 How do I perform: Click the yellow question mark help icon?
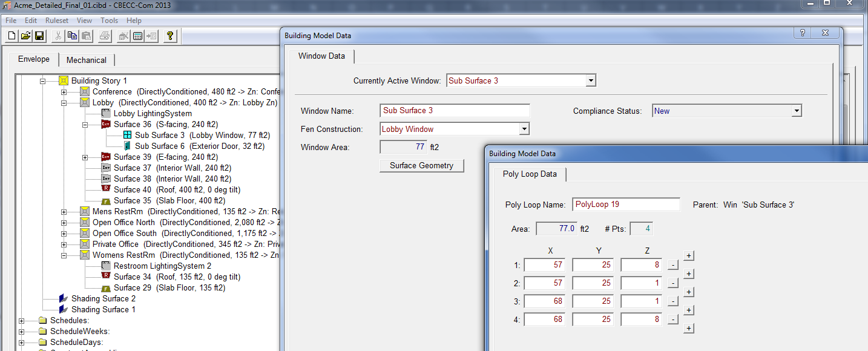[x=170, y=36]
